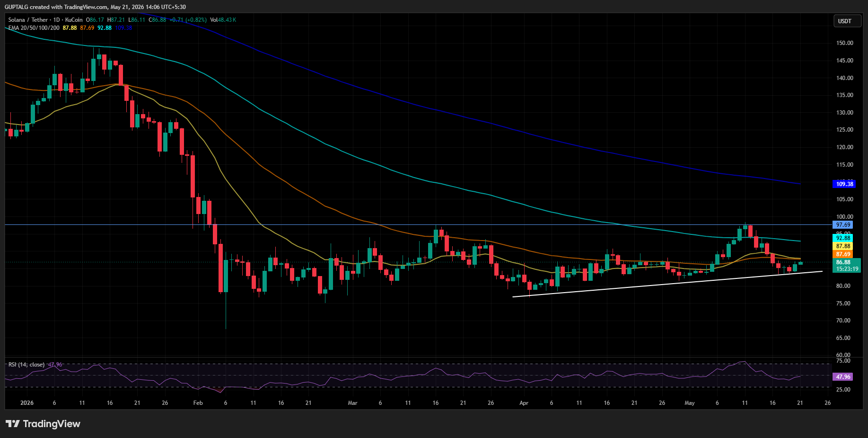Click the RSI value 47.96 beside the RSI legend
Image resolution: width=868 pixels, height=438 pixels.
[x=55, y=365]
